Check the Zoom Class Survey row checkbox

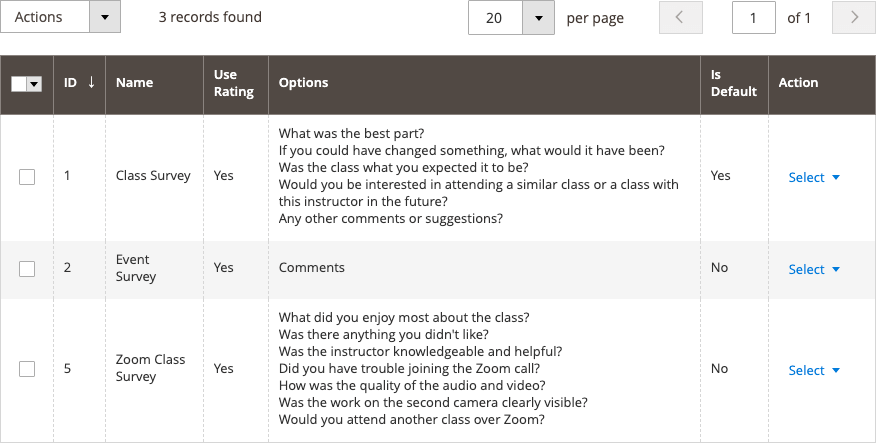click(x=27, y=369)
